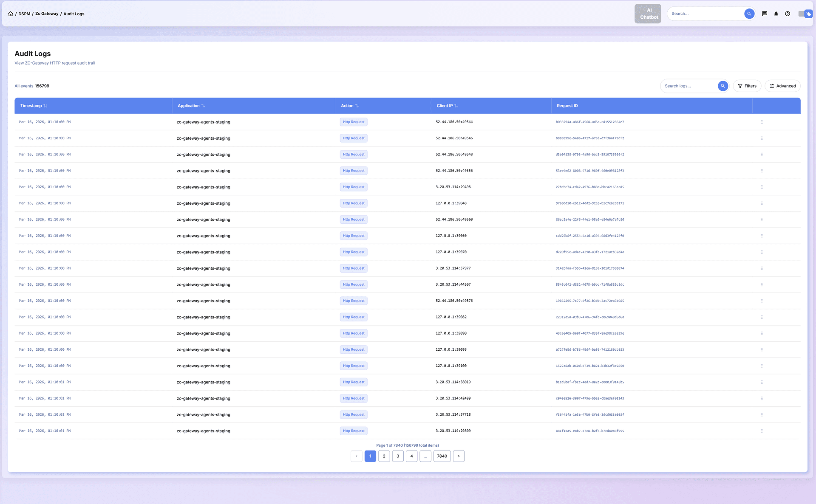Open DSPM breadcrumb link
Viewport: 816px width, 504px height.
point(24,14)
